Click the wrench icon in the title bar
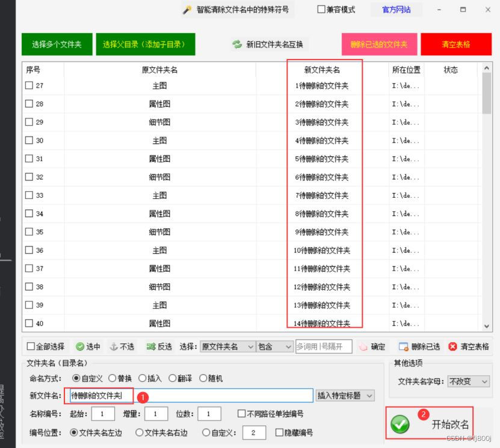The image size is (500, 448). coord(187,10)
